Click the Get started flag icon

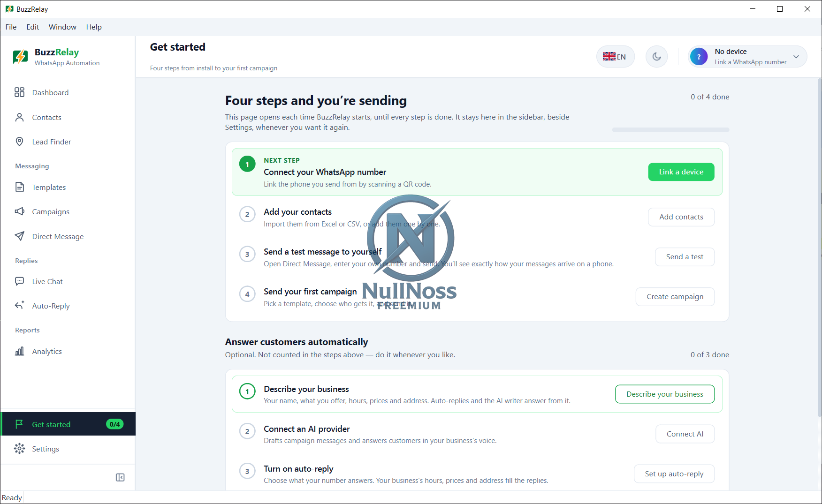click(x=19, y=424)
